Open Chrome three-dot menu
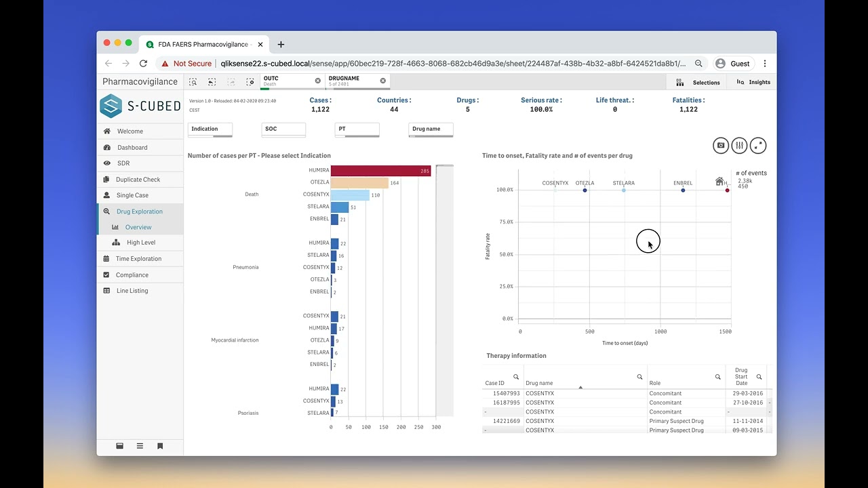Screen dimensions: 868x488 click(x=765, y=64)
